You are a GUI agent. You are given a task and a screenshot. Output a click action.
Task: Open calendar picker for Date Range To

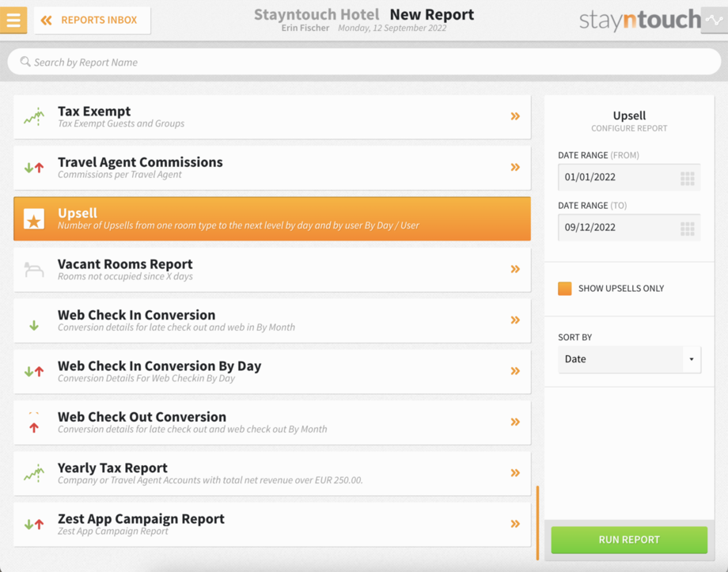687,229
